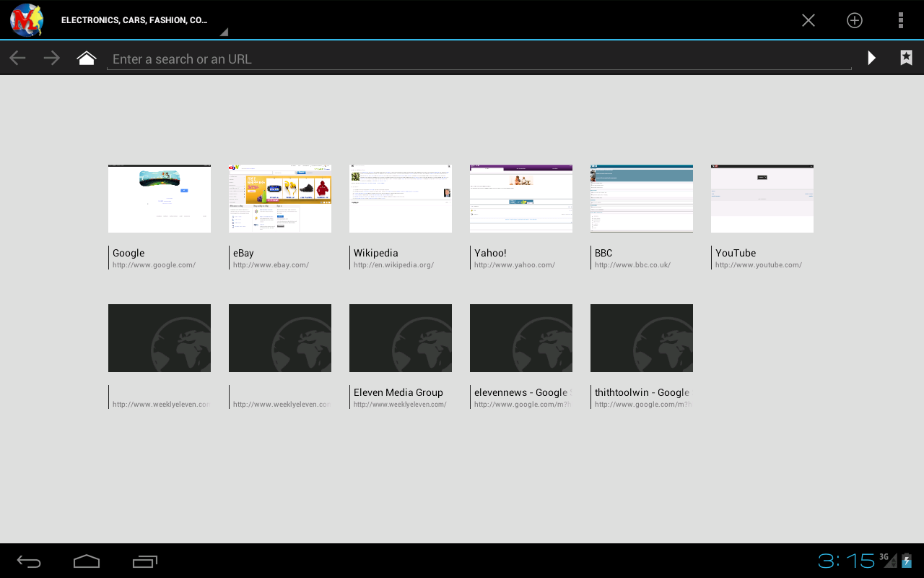The width and height of the screenshot is (924, 578).
Task: Open the YouTube page thumbnail
Action: pyautogui.click(x=762, y=199)
